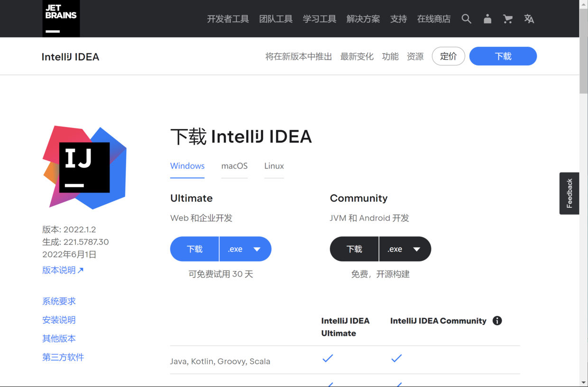Click the JetBrains logo
588x387 pixels.
(x=61, y=18)
